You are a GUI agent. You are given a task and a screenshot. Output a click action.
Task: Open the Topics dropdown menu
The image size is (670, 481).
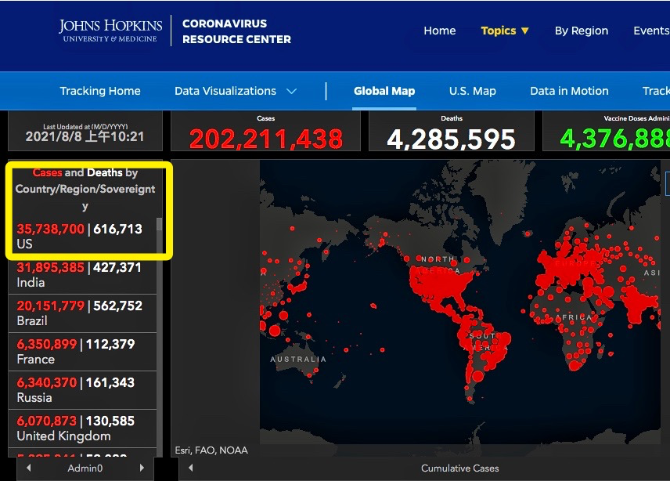pyautogui.click(x=505, y=31)
